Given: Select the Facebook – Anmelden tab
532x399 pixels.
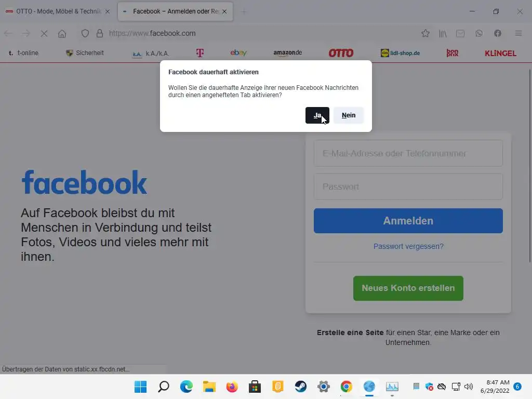Looking at the screenshot, I should [x=176, y=11].
